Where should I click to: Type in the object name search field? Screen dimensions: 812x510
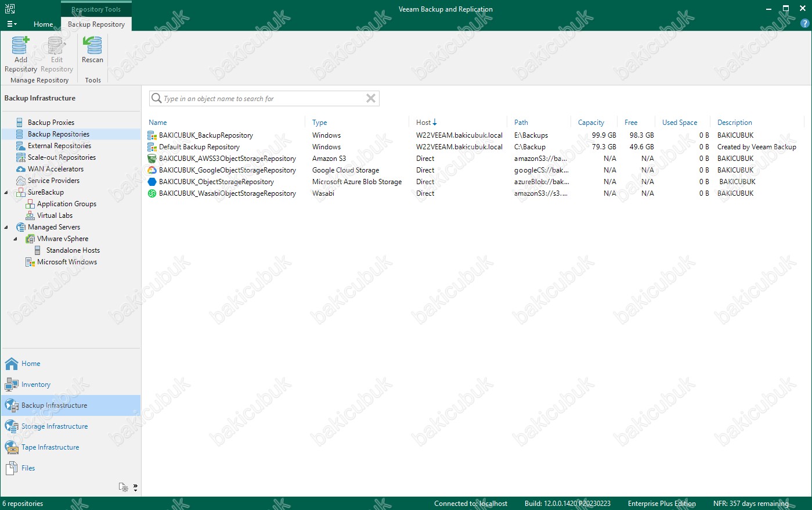coord(263,99)
